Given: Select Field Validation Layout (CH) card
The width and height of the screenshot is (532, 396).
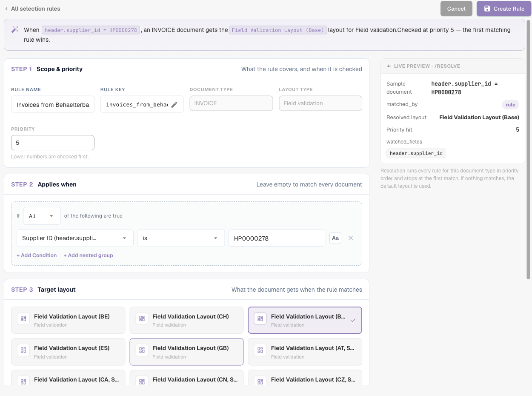Looking at the screenshot, I should click(186, 320).
